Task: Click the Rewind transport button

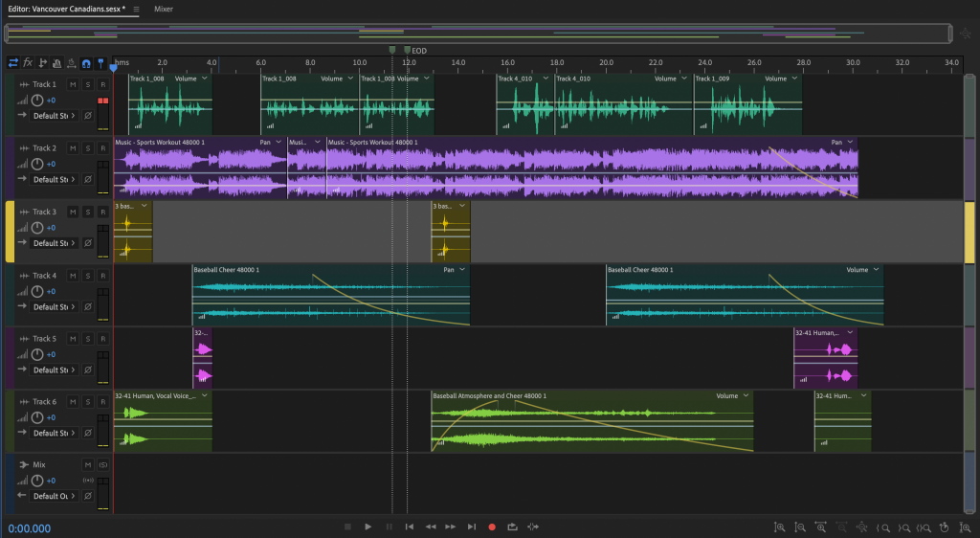Action: [431, 527]
